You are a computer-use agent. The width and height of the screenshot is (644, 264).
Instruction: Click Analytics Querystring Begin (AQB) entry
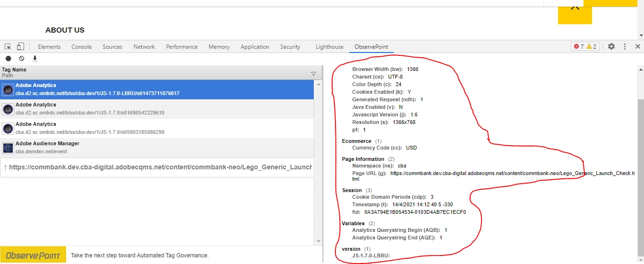pyautogui.click(x=400, y=230)
